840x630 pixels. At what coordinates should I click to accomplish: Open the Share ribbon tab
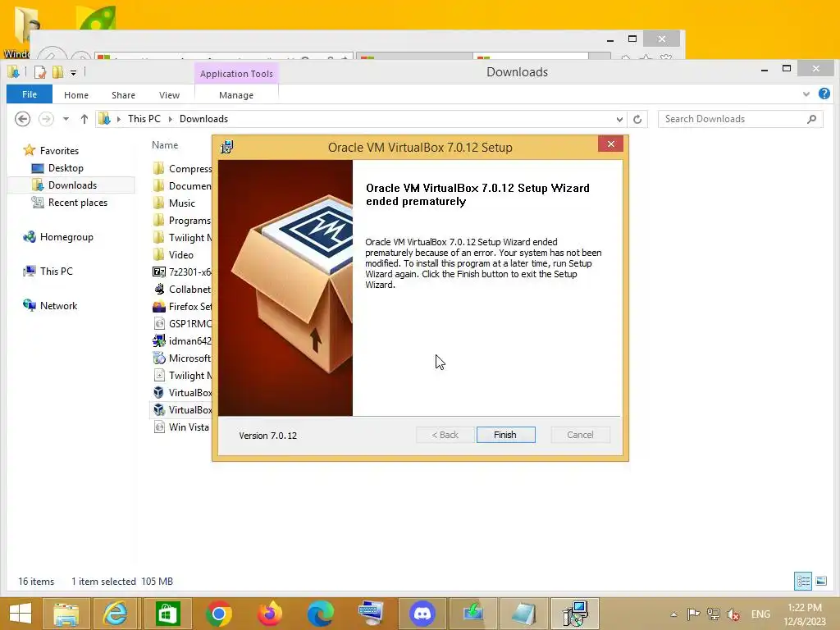123,95
